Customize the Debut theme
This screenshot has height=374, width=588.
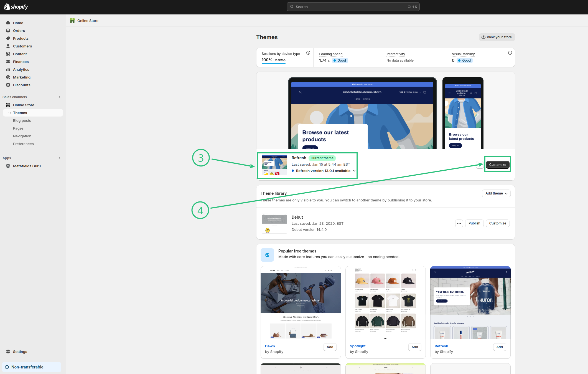point(498,223)
